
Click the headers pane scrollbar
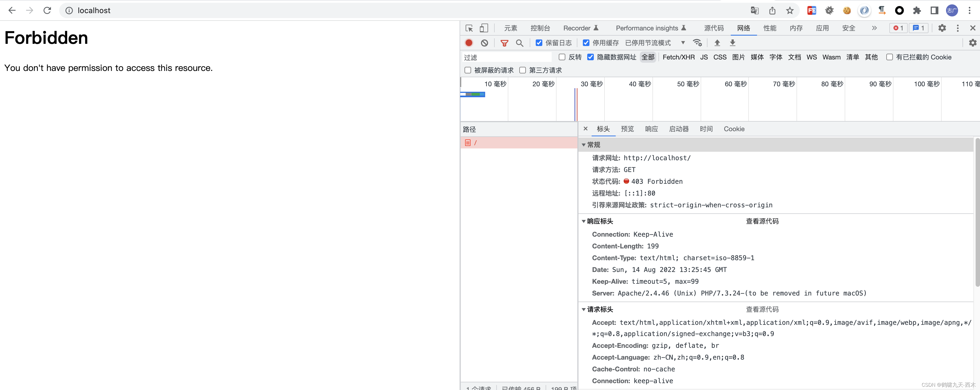point(977,212)
